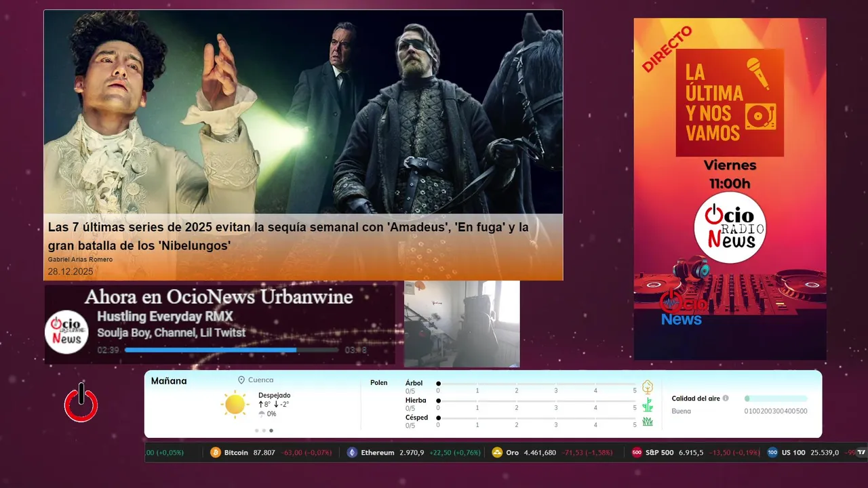The width and height of the screenshot is (868, 488).
Task: Click the song playback progress bar
Action: click(x=231, y=350)
